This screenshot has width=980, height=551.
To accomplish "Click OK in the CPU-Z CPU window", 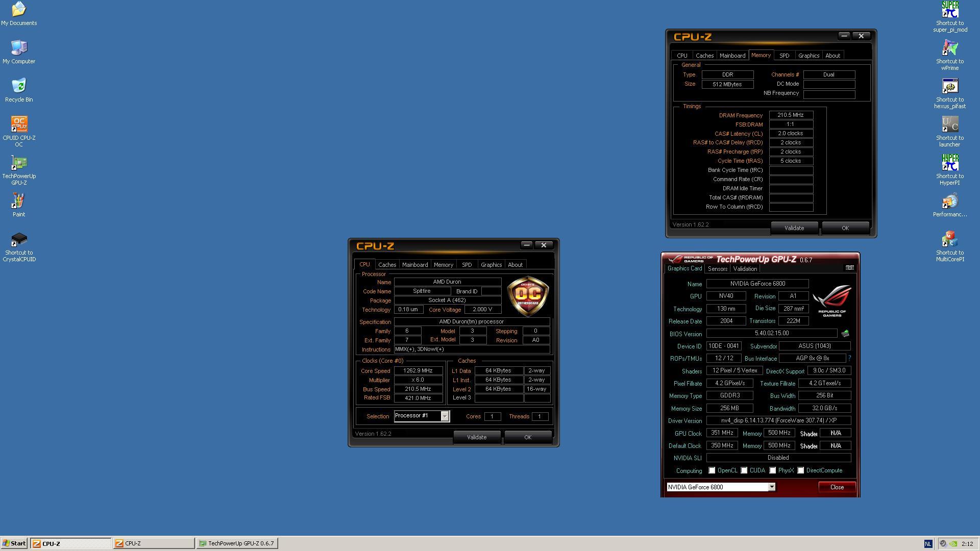I will click(x=528, y=437).
